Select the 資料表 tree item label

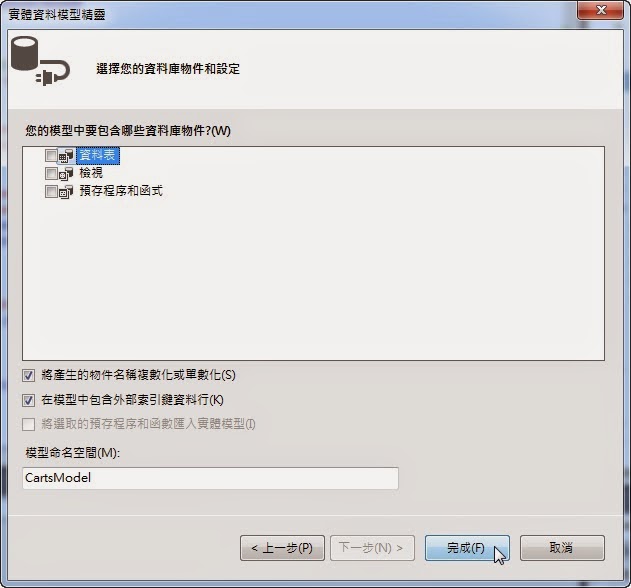pos(97,155)
